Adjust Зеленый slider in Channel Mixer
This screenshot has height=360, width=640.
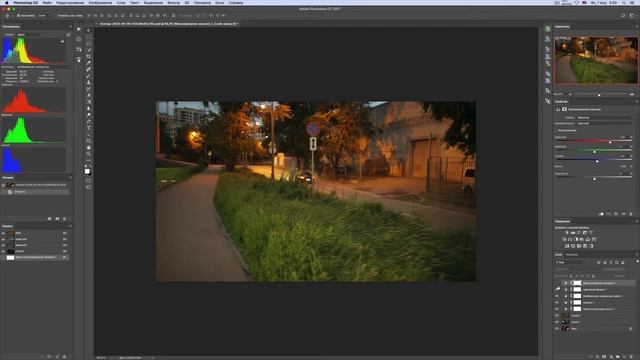tap(595, 151)
